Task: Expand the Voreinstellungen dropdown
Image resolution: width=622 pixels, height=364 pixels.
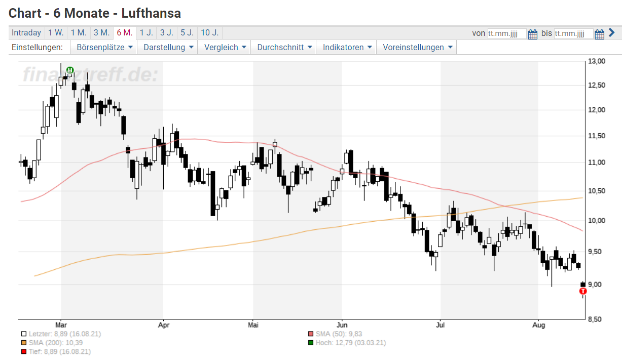Action: (417, 47)
